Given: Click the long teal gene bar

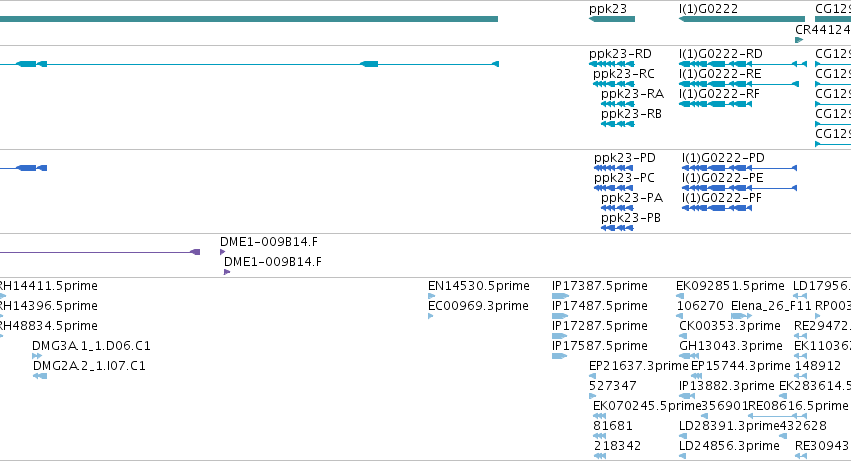Looking at the screenshot, I should pyautogui.click(x=249, y=19).
